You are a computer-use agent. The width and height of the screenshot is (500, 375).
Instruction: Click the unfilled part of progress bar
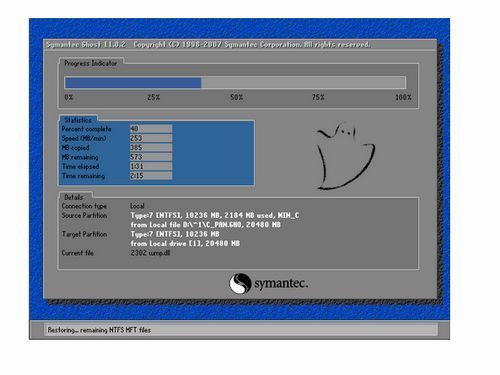point(303,83)
